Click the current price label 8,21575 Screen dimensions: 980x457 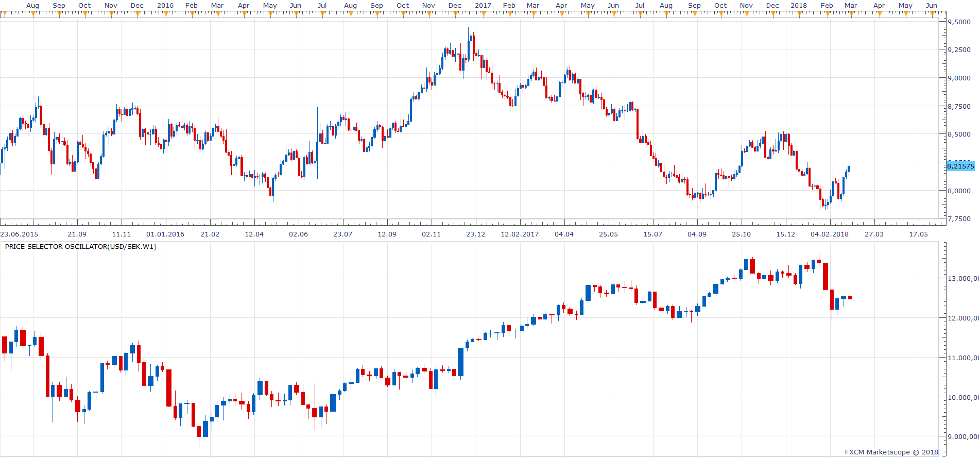click(x=961, y=166)
